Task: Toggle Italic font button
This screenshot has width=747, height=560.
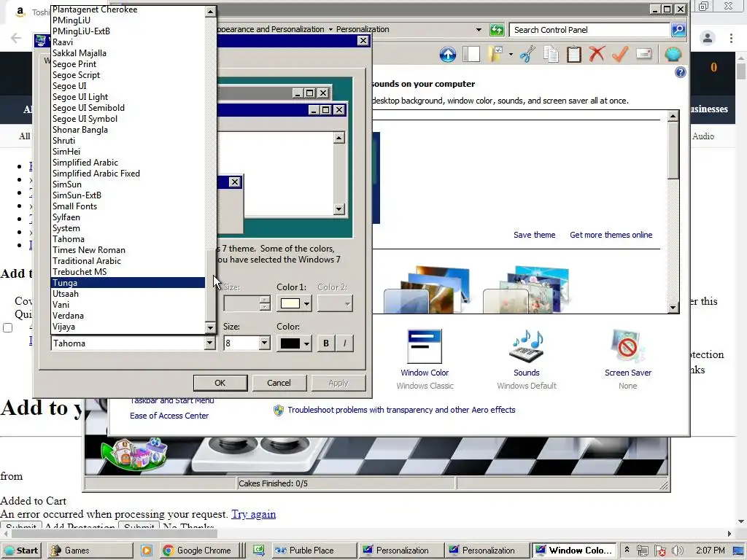Action: [x=345, y=343]
